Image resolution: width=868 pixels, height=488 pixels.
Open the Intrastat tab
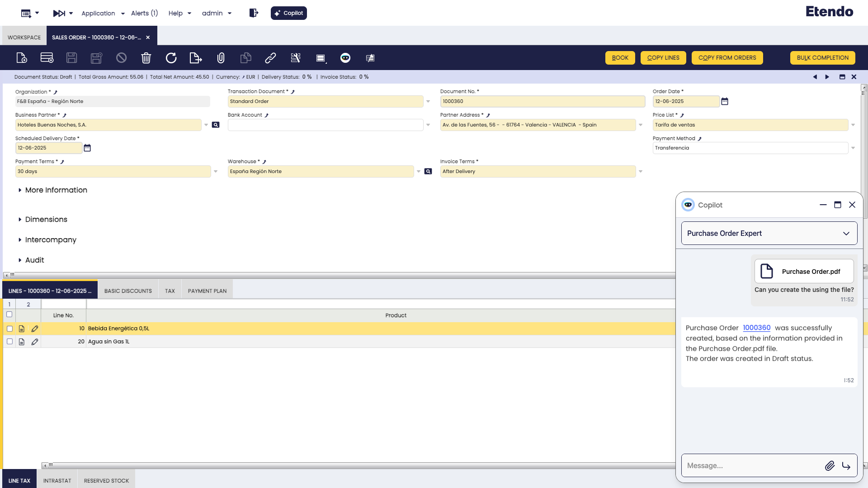click(x=57, y=481)
